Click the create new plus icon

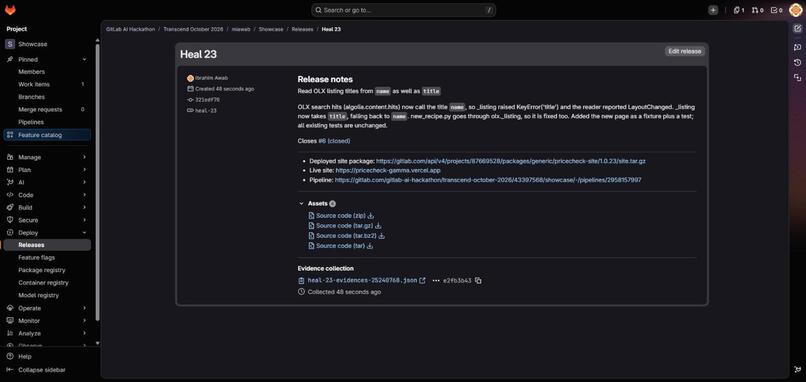(712, 10)
